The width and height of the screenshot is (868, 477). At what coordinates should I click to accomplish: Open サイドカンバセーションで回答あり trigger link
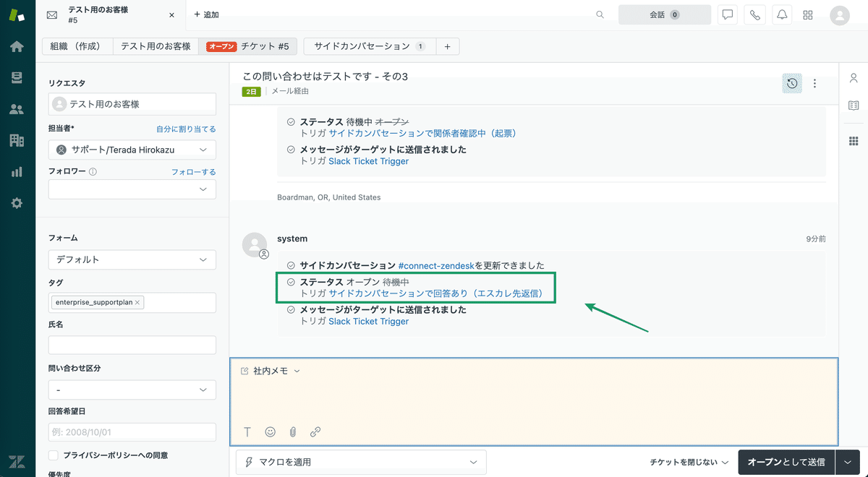click(436, 293)
